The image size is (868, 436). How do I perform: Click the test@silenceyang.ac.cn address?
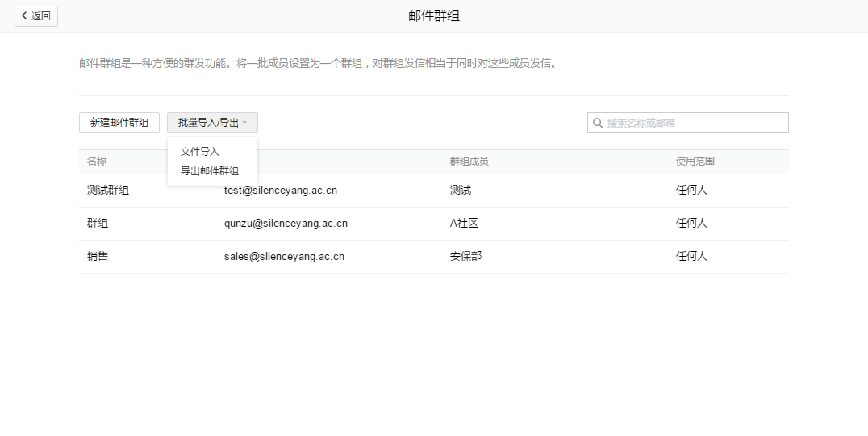point(280,191)
